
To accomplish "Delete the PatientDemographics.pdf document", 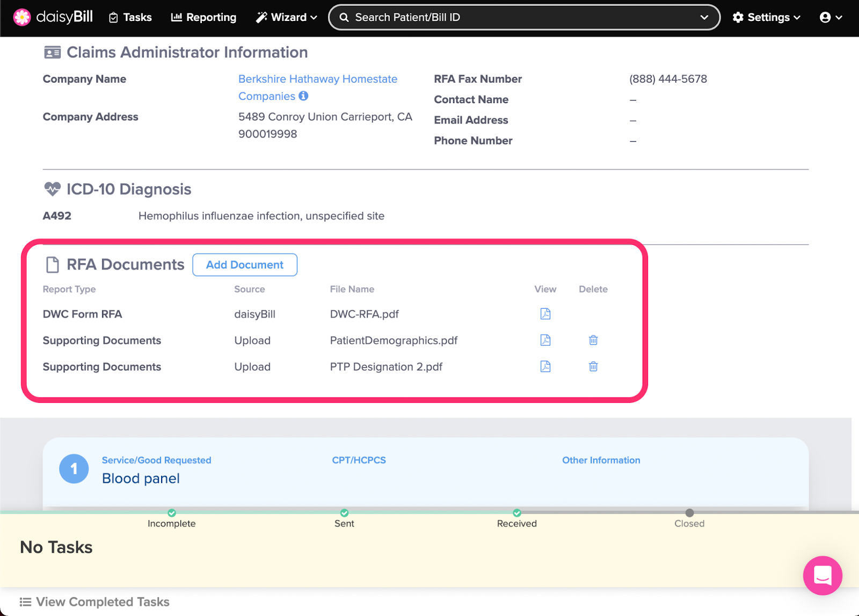I will [593, 340].
